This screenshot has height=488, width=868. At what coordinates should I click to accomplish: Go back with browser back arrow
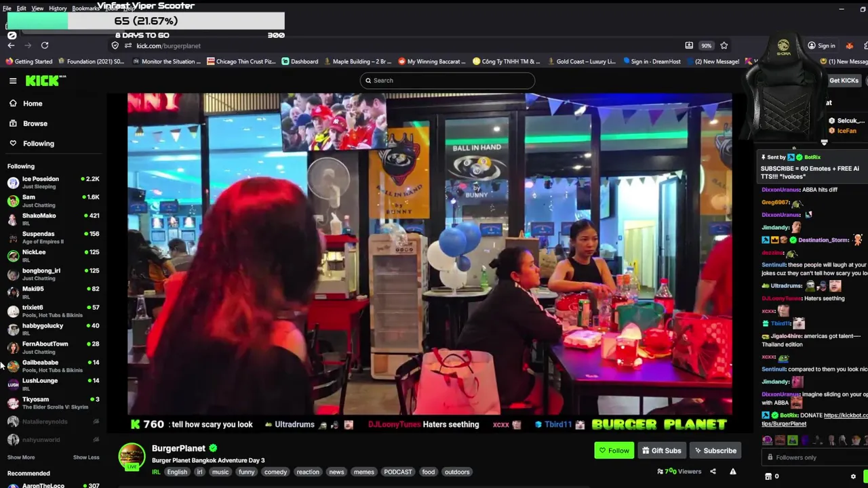11,45
